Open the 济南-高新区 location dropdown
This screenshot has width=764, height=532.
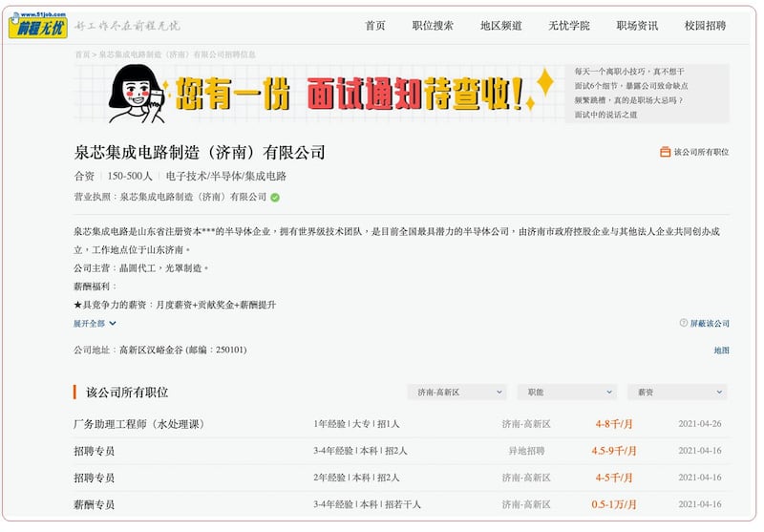pyautogui.click(x=456, y=393)
